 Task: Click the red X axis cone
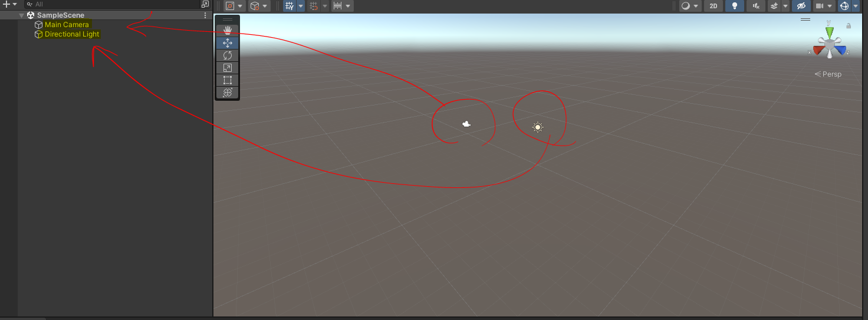(820, 51)
